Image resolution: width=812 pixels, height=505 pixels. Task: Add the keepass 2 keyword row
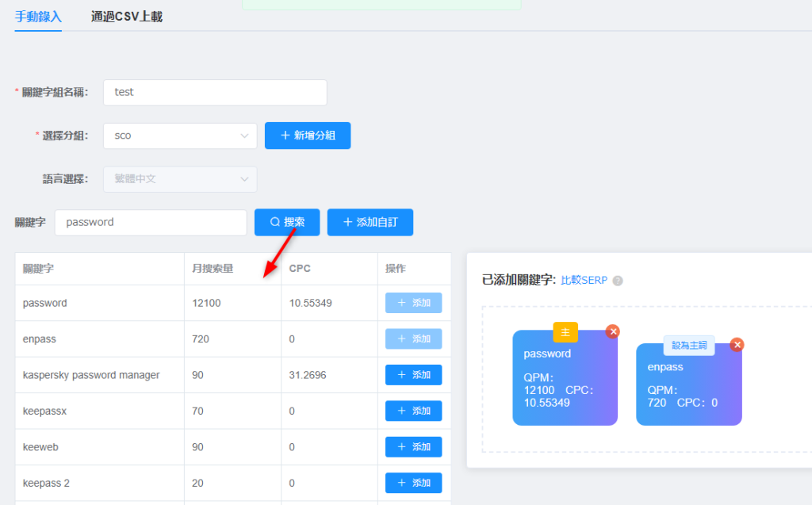[x=413, y=483]
